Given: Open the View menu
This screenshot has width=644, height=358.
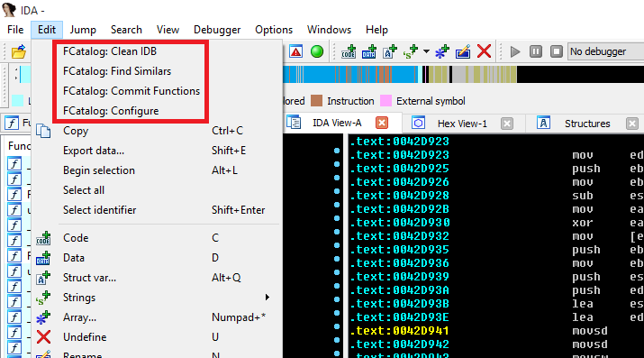Looking at the screenshot, I should (x=168, y=30).
